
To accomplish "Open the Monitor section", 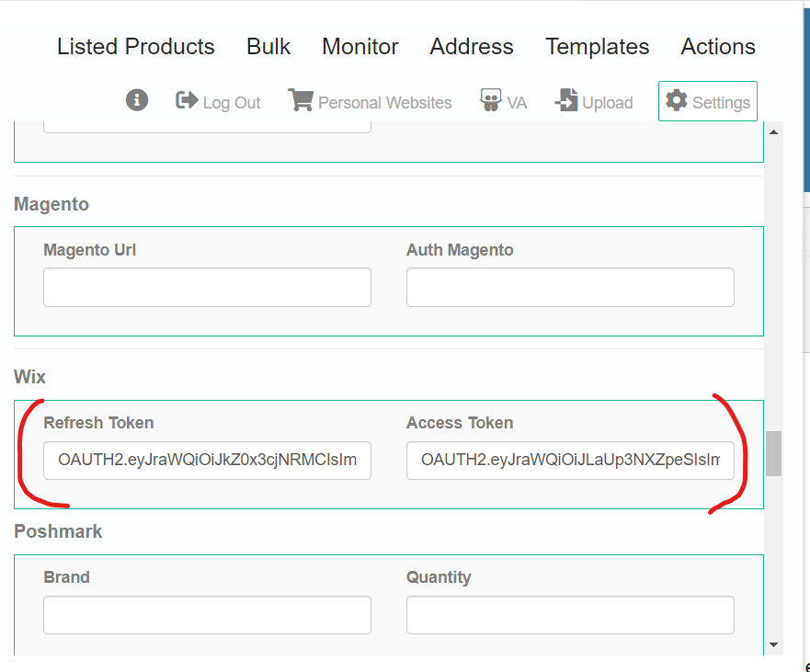I will pos(360,47).
